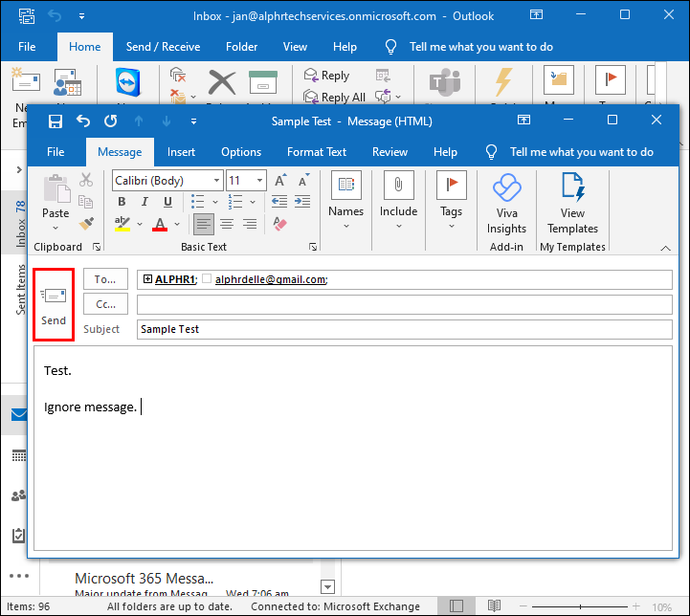This screenshot has width=690, height=616.
Task: Click the Send button
Action: [x=54, y=304]
